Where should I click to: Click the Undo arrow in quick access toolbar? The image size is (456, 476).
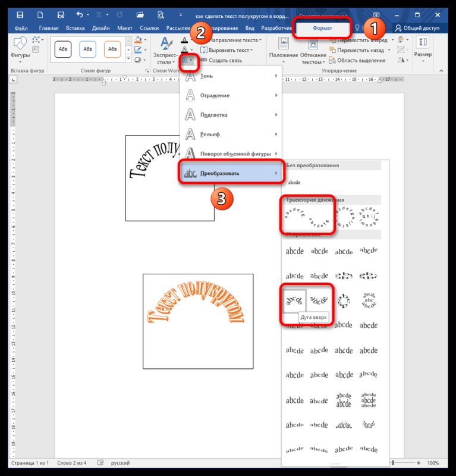click(80, 14)
